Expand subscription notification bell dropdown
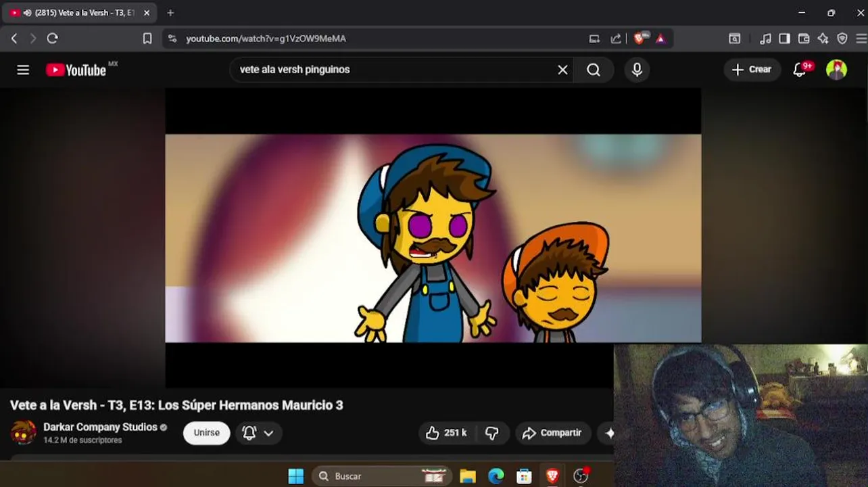This screenshot has height=487, width=868. coord(258,433)
